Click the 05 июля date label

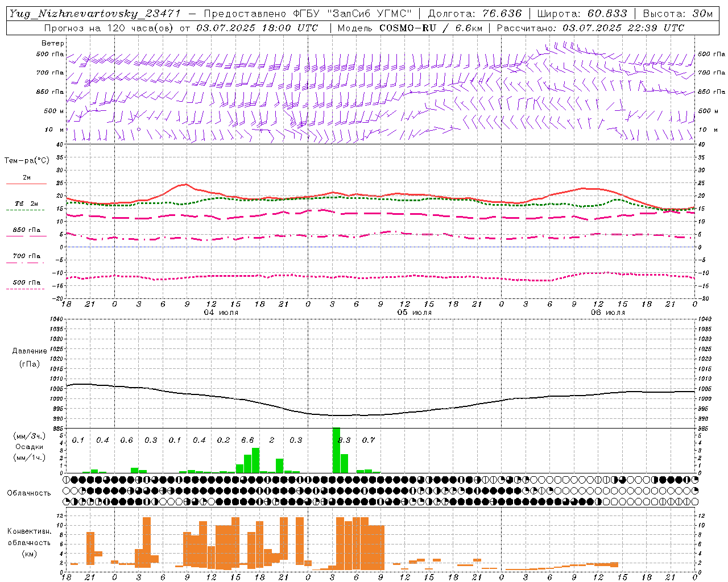414,313
